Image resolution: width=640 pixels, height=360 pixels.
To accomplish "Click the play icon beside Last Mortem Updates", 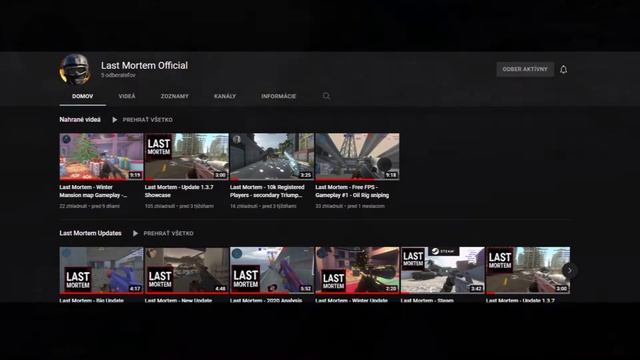I will tap(136, 233).
